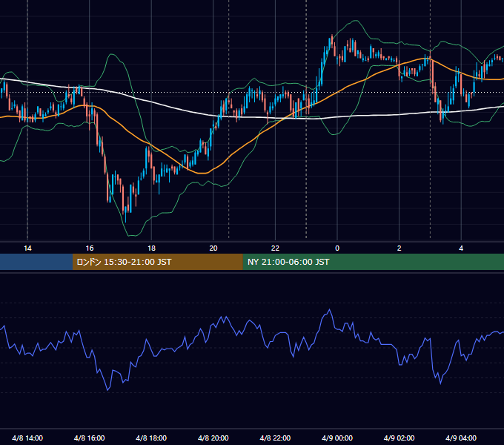
Task: Click the 4/8 14:00 oscillator time label
Action: tap(27, 438)
